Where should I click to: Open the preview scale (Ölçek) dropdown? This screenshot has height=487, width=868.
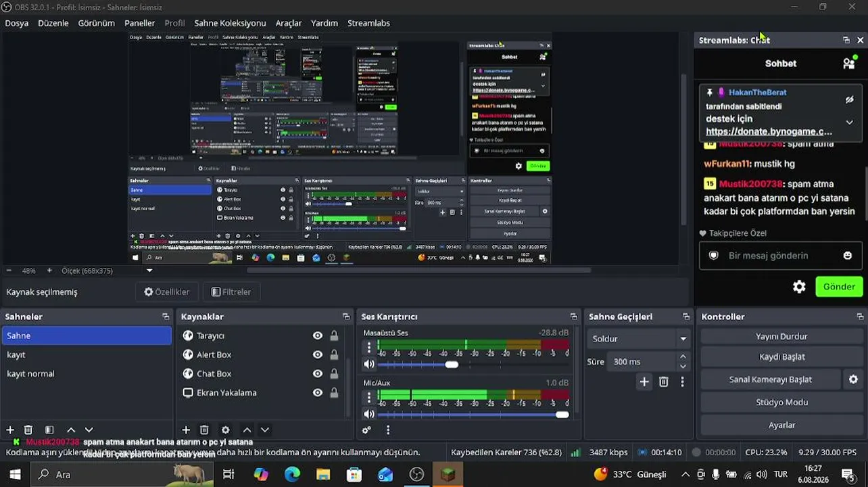tap(149, 271)
